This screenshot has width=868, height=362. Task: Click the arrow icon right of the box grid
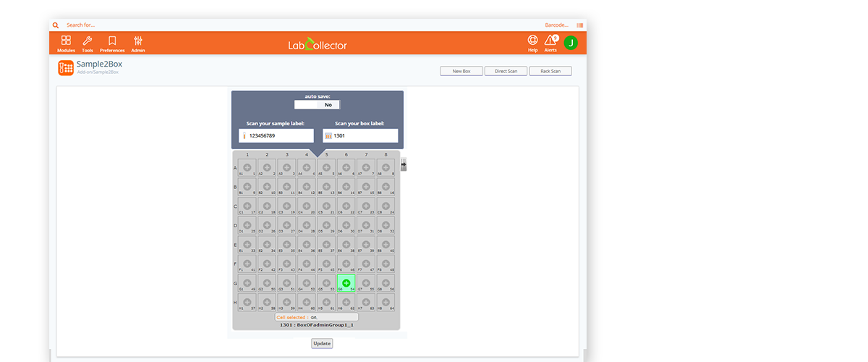(404, 164)
